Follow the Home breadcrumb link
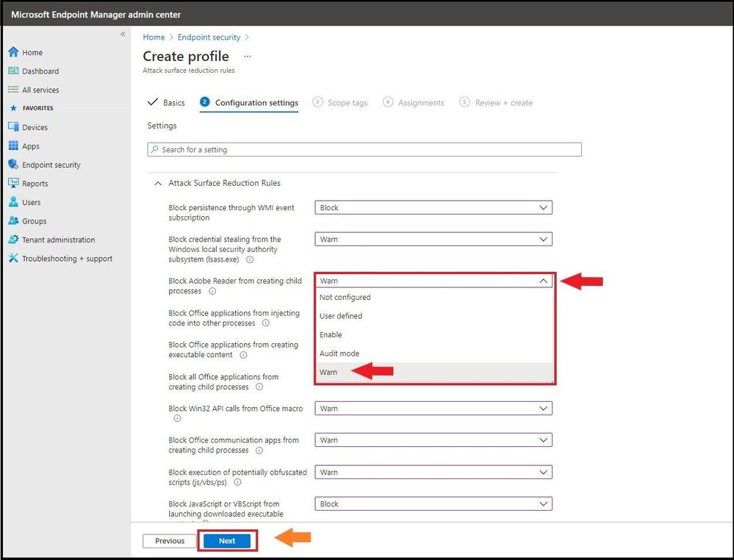Screen dimensions: 734x560 point(154,37)
